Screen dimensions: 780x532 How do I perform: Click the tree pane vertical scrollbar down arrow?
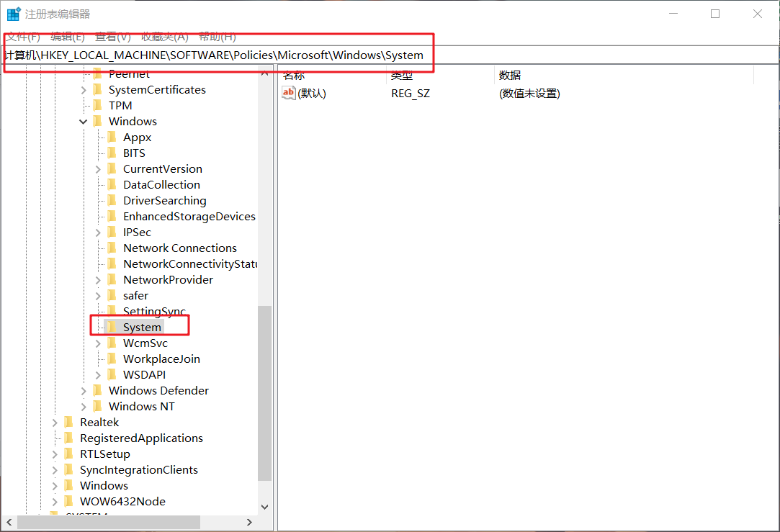point(264,507)
